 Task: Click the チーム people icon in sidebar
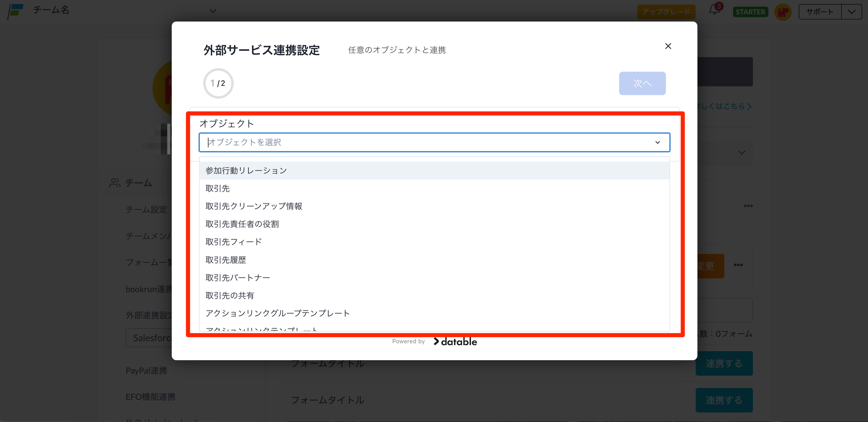[x=114, y=183]
